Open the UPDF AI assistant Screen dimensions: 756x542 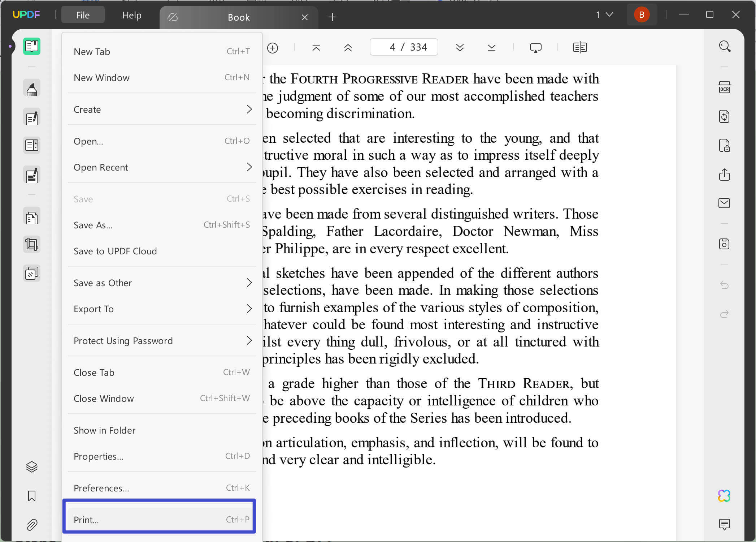[725, 496]
